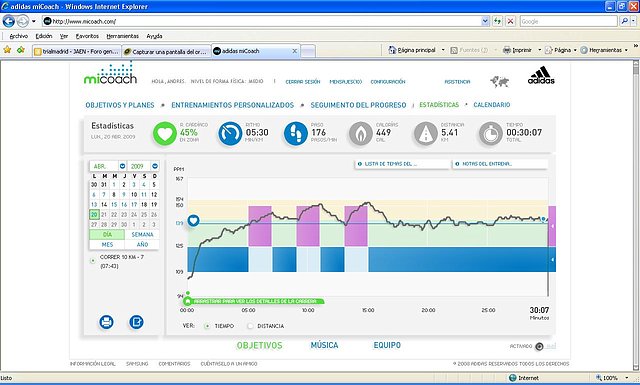Click the heart rate zone icon
This screenshot has width=640, height=385.
(164, 134)
